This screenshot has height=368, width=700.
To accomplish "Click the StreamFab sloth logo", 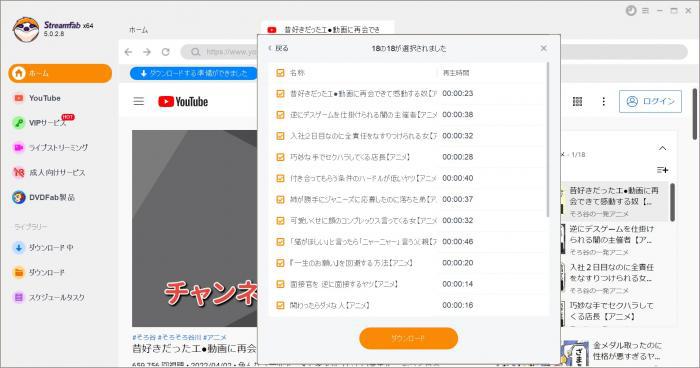I will tap(26, 29).
